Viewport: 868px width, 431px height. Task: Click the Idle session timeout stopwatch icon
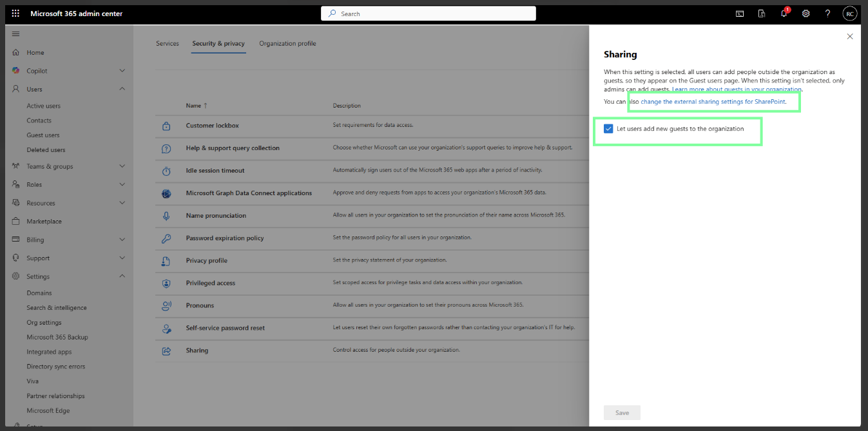pyautogui.click(x=166, y=171)
